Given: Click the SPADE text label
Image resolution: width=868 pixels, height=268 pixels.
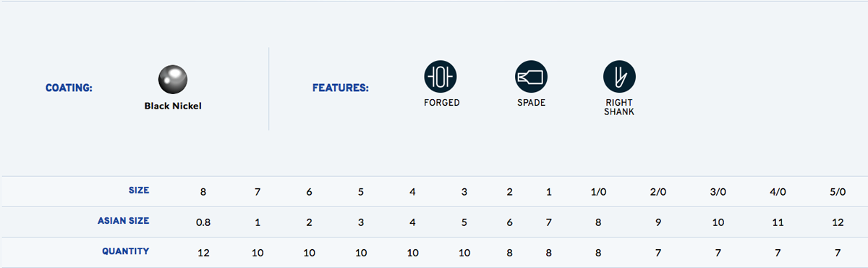Looking at the screenshot, I should pyautogui.click(x=531, y=103).
